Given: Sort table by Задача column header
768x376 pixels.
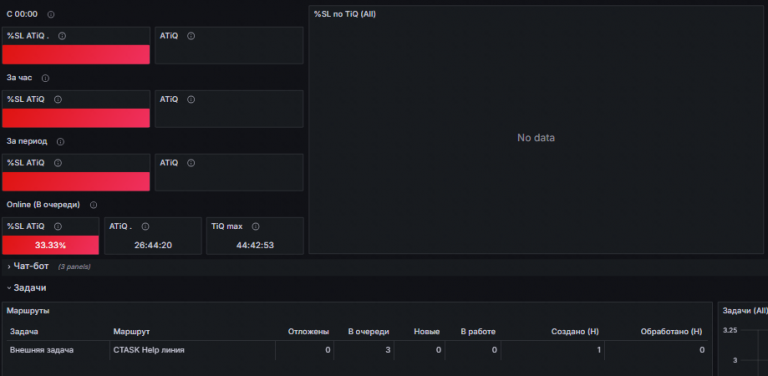Looking at the screenshot, I should coord(24,331).
